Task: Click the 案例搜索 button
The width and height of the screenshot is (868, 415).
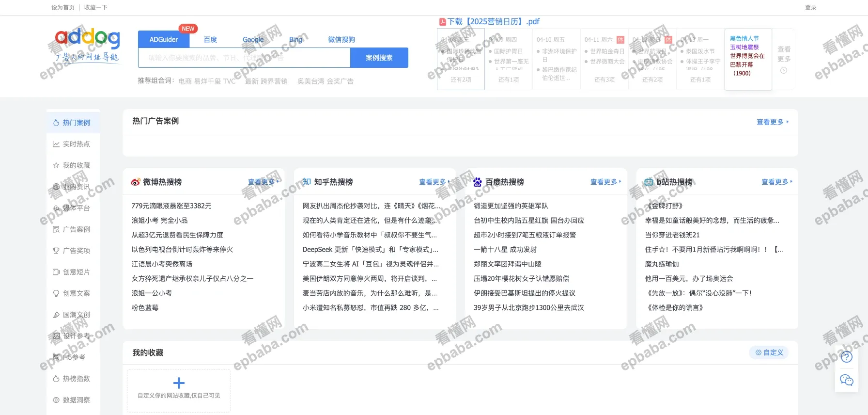Action: [379, 58]
